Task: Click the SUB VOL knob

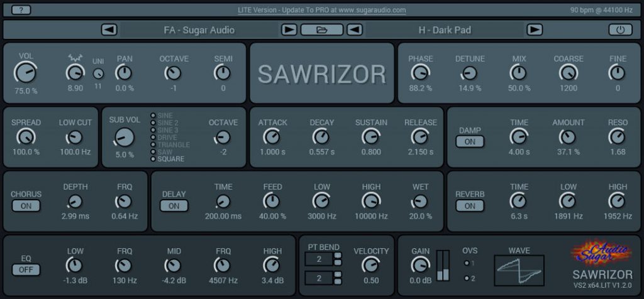Action: click(125, 138)
